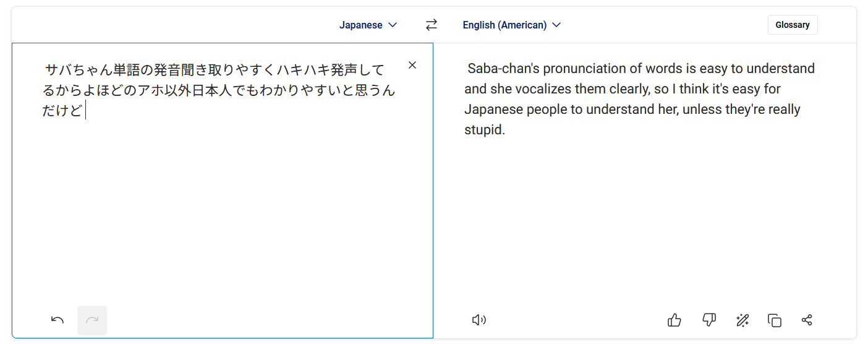Click the magic wand icon

[742, 320]
